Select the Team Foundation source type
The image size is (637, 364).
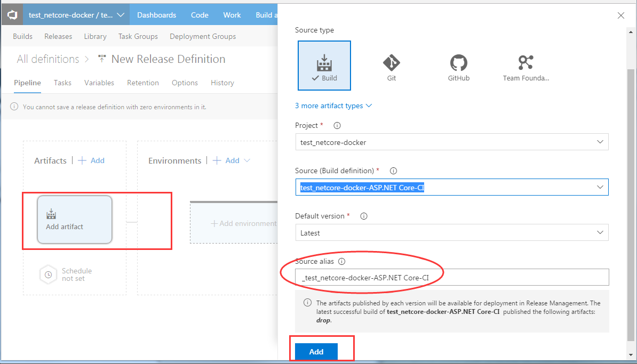point(525,67)
